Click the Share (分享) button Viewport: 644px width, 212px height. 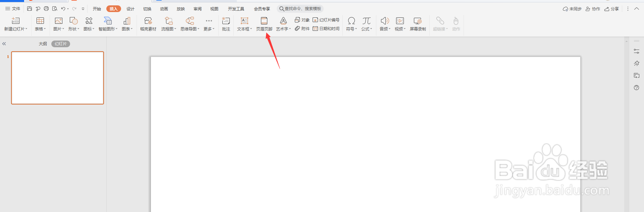point(612,9)
